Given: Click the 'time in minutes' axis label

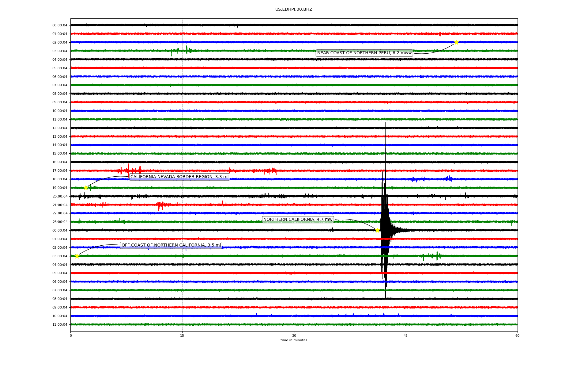Looking at the screenshot, I should [294, 340].
